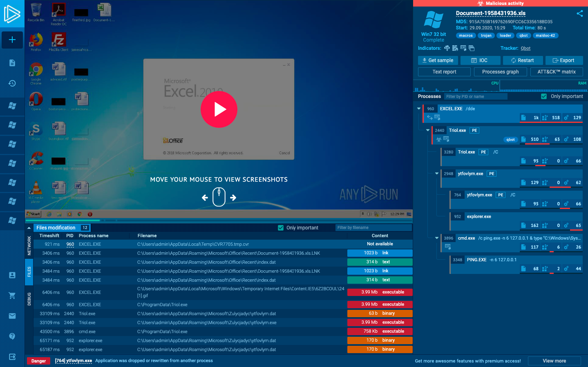
Task: Go to previous screenshot with left arrow
Action: click(x=205, y=198)
